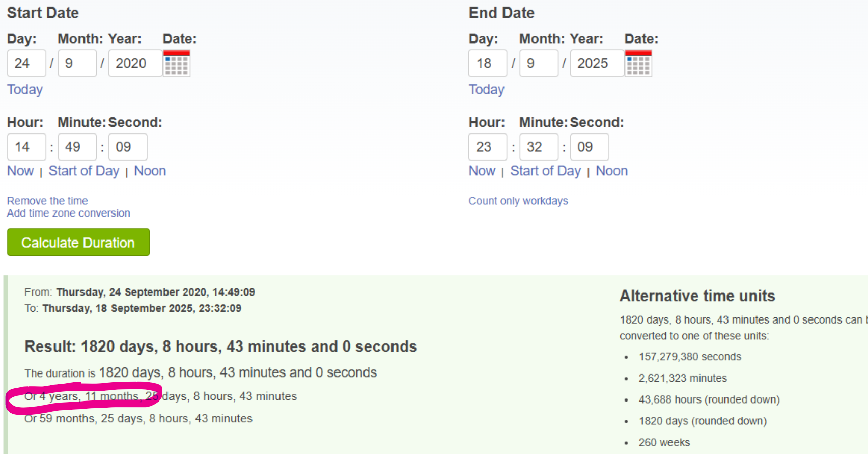Screen dimensions: 868x454
Task: Click the Start Date month field
Action: tap(77, 64)
